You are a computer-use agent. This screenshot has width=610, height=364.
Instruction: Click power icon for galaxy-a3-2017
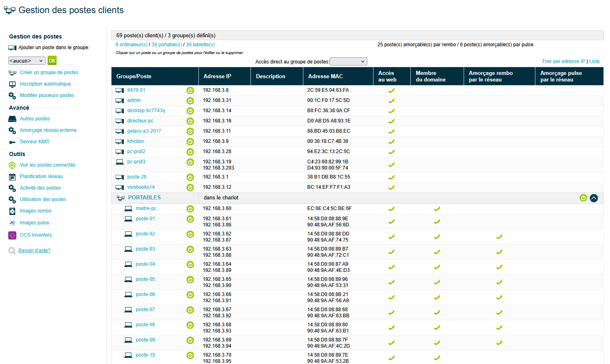pos(190,131)
